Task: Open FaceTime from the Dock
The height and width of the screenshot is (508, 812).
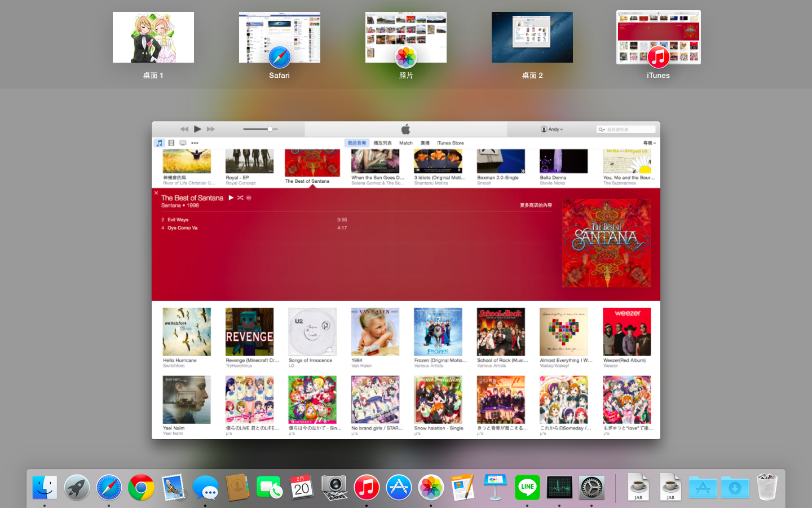Action: click(x=270, y=488)
